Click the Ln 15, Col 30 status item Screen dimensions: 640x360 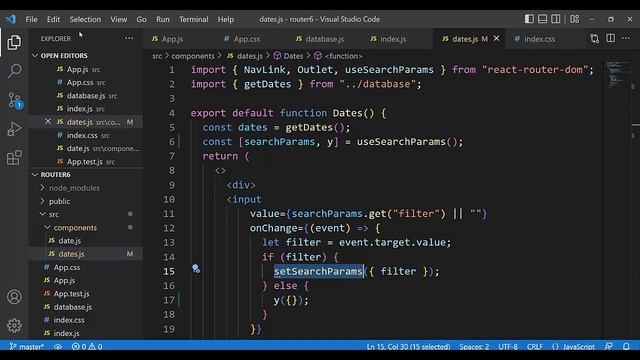tap(408, 347)
